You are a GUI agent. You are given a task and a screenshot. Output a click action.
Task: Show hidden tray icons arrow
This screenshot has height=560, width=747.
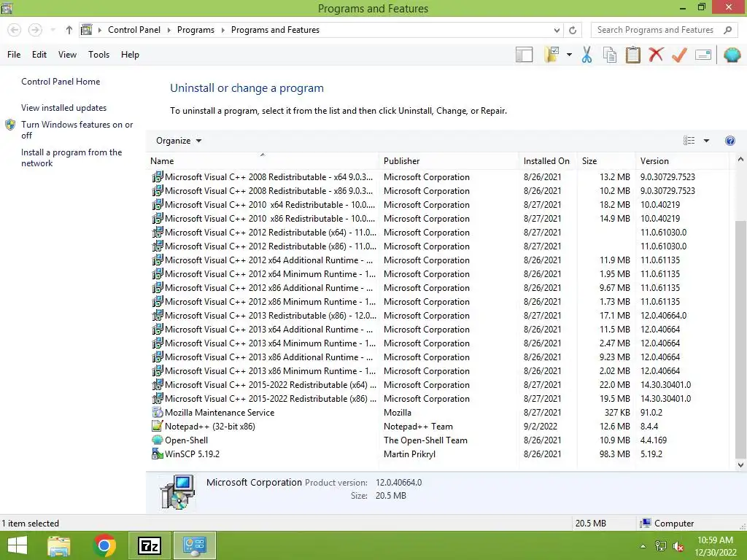[x=643, y=546]
